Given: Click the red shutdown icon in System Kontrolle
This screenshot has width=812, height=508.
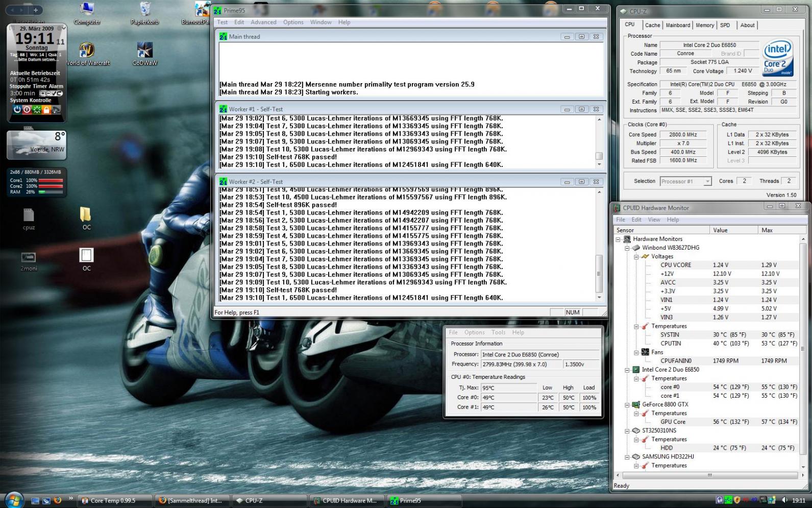Looking at the screenshot, I should click(x=27, y=109).
